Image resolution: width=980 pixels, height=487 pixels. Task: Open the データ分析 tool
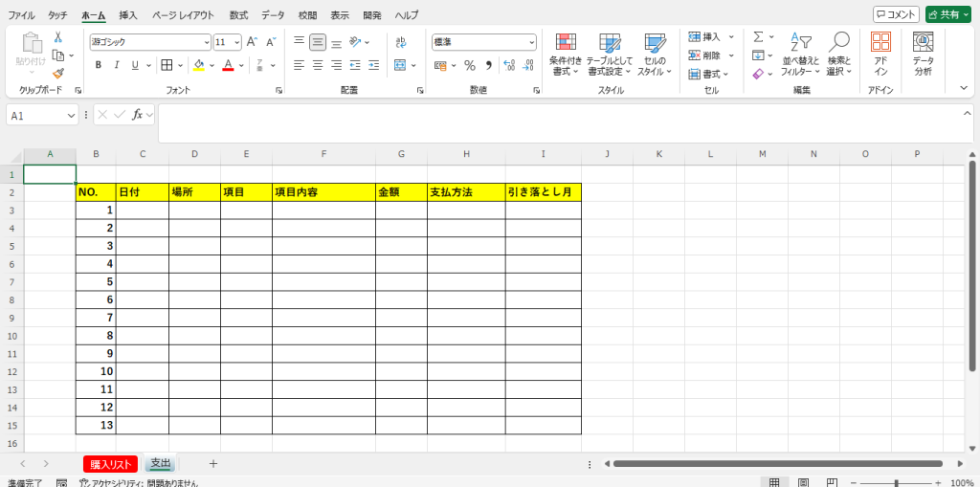pos(923,54)
